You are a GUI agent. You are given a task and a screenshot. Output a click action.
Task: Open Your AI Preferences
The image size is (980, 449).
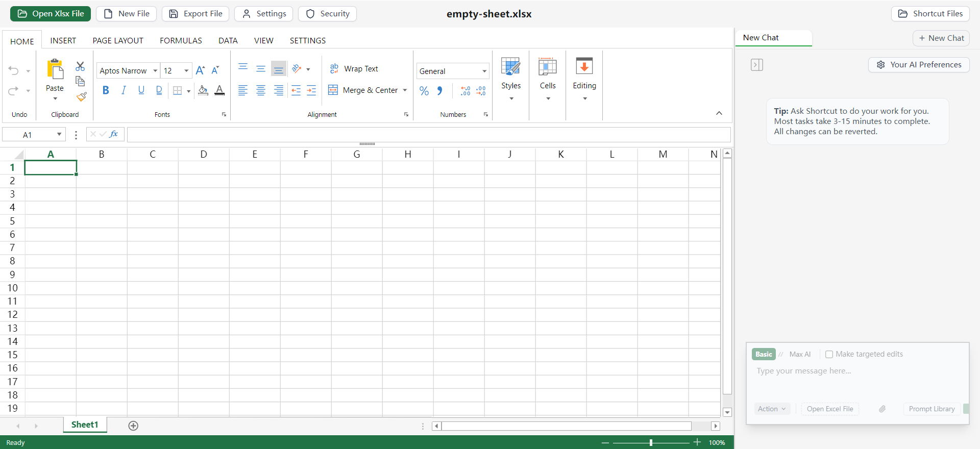[x=919, y=65]
